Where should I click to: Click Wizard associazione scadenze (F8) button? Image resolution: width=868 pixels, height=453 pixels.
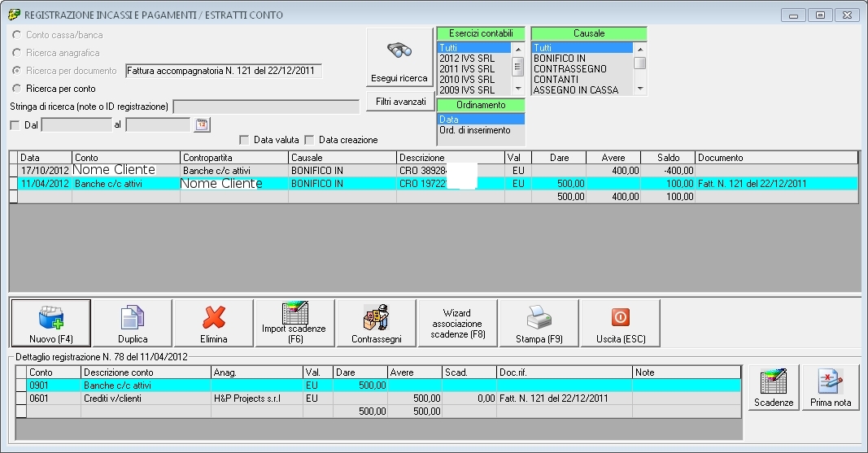(457, 324)
